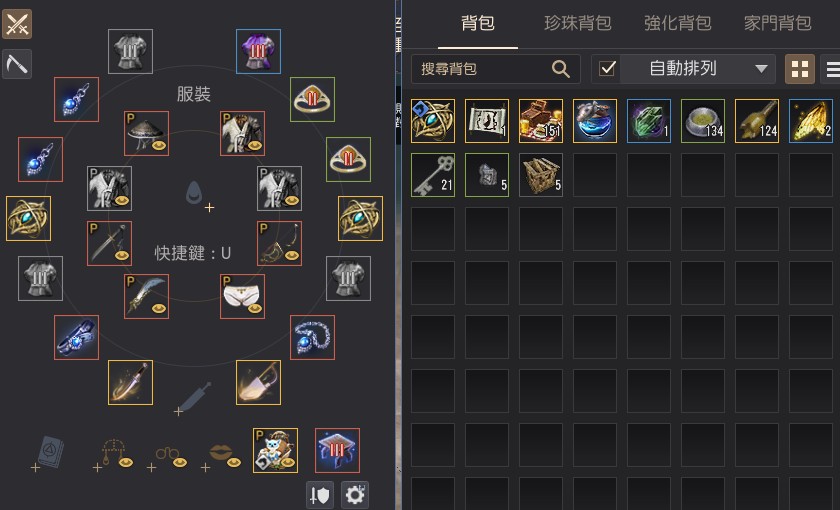Select the silver key item stack of 21

433,175
